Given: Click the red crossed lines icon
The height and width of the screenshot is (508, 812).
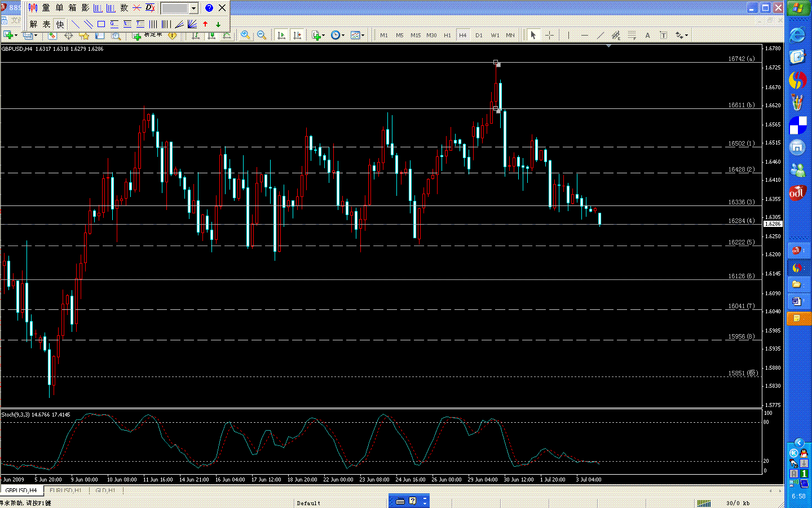Looking at the screenshot, I should click(137, 8).
